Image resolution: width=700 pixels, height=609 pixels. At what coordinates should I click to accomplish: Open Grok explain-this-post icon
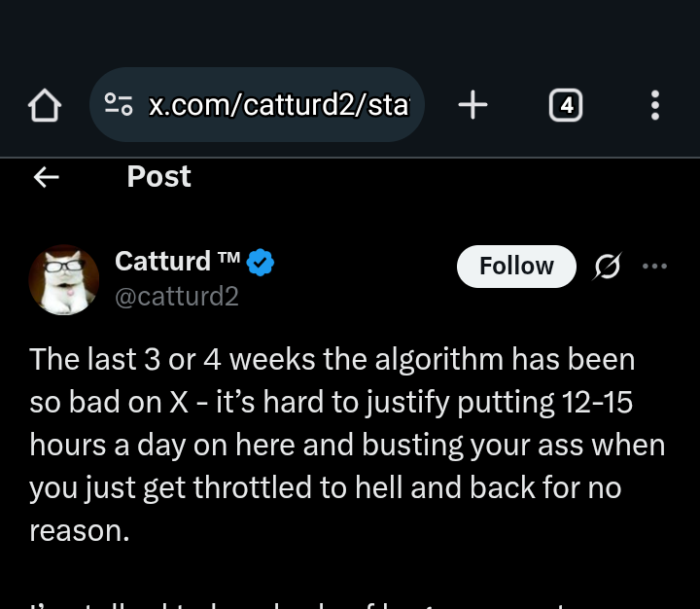click(608, 267)
